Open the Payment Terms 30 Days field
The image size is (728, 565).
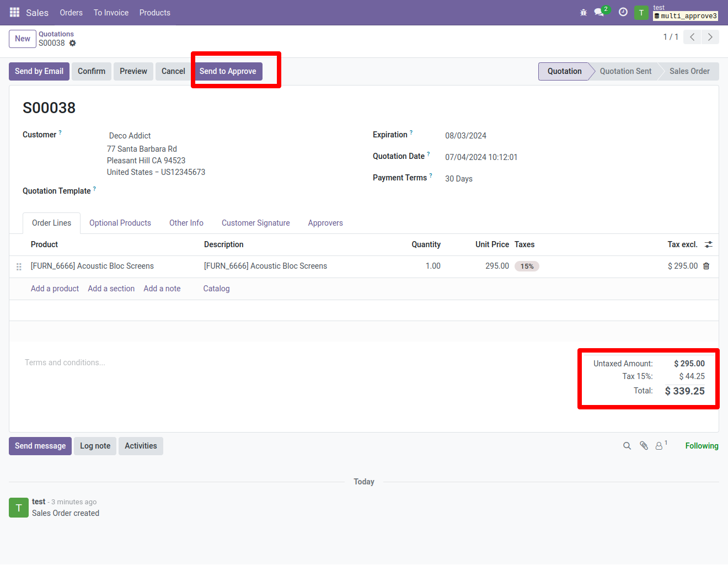459,179
